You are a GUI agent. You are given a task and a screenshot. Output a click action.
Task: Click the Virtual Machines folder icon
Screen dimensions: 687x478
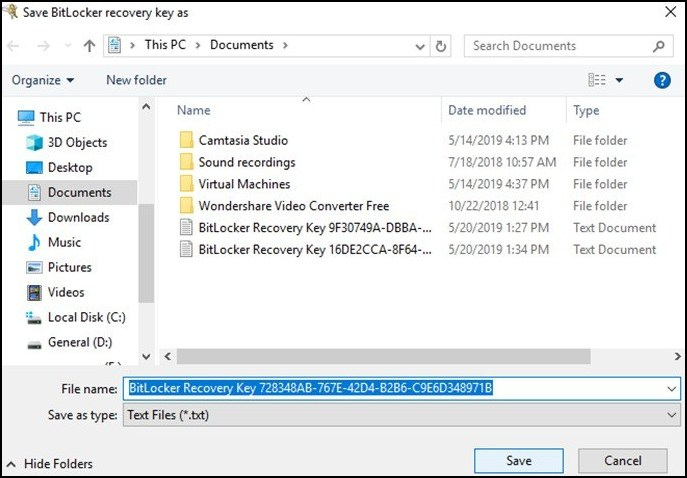(187, 184)
